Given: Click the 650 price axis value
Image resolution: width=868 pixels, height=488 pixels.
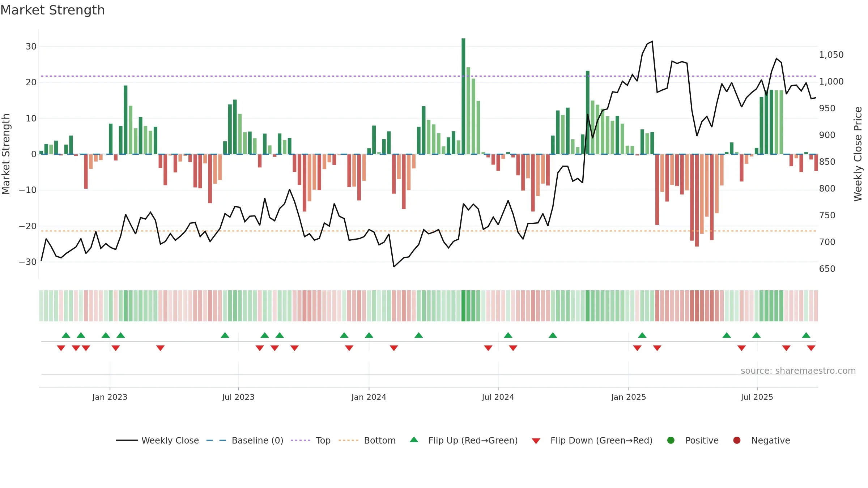Looking at the screenshot, I should coord(827,269).
